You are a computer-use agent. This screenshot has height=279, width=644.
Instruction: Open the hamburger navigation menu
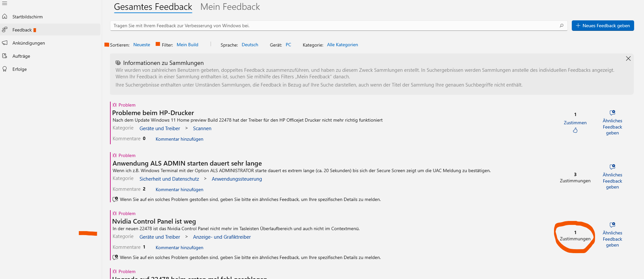pyautogui.click(x=5, y=3)
